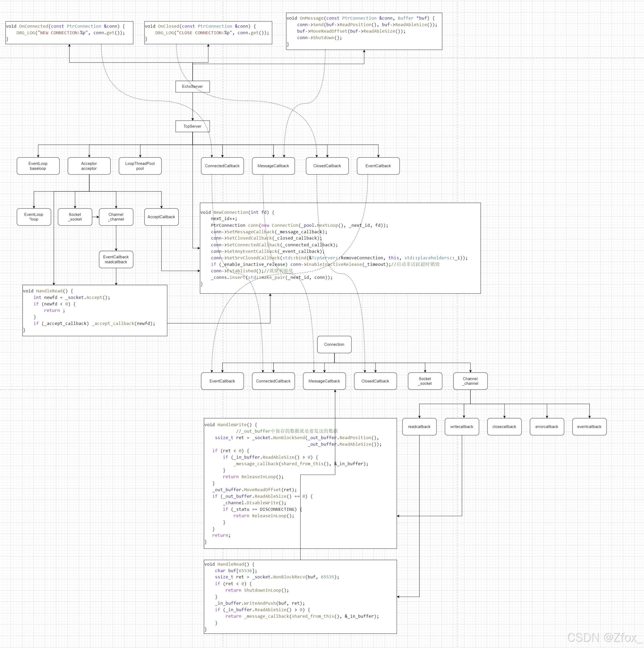Select the TcpServer node box
644x648 pixels.
[193, 126]
